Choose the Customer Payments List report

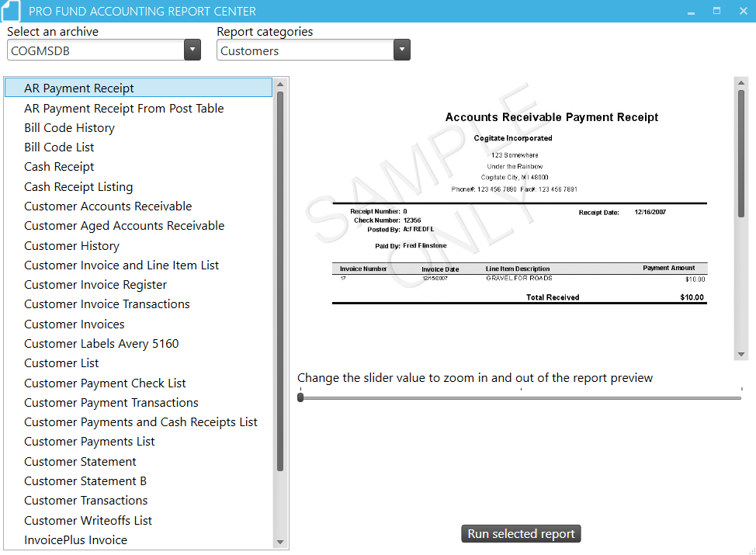click(x=90, y=442)
